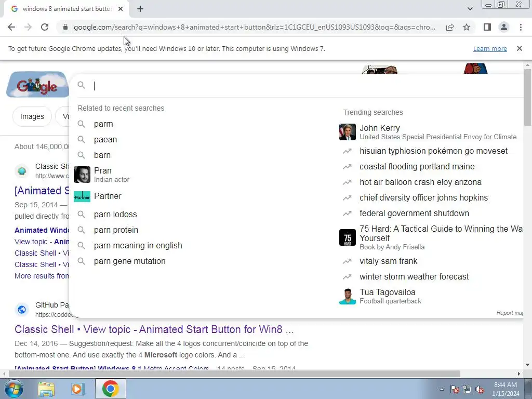Switch to the Images results tab
This screenshot has height=399, width=532.
pos(32,116)
